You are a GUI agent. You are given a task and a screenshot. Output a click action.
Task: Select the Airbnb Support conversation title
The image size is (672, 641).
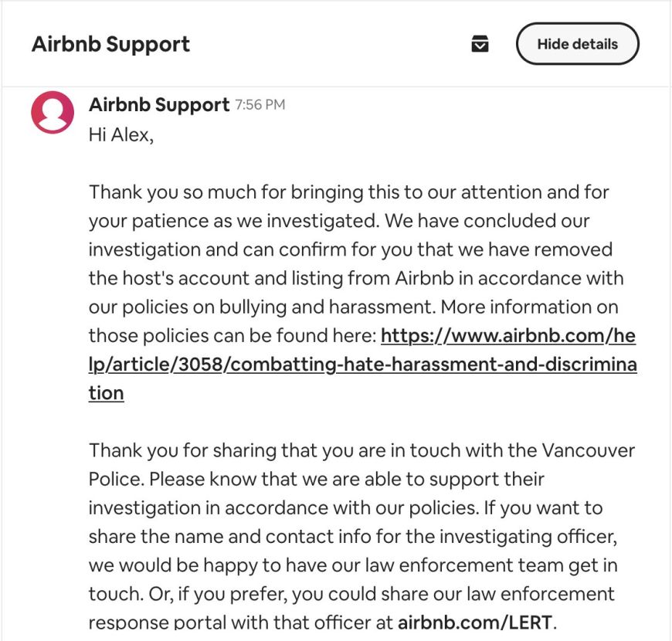tap(110, 45)
